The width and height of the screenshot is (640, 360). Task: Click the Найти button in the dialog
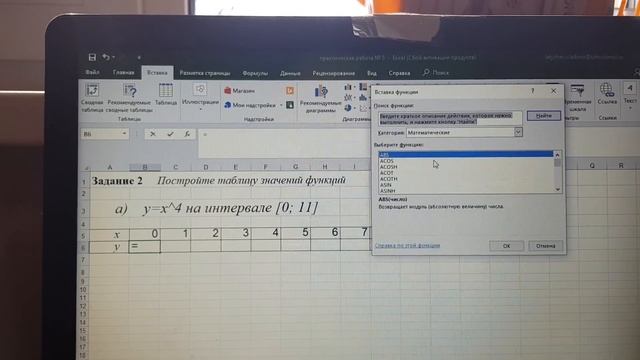[543, 116]
